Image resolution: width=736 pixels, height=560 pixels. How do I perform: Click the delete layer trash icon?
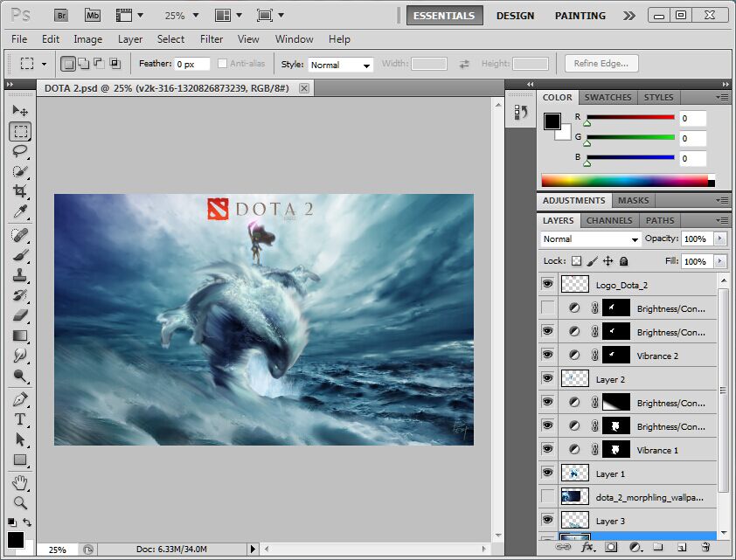coord(705,547)
